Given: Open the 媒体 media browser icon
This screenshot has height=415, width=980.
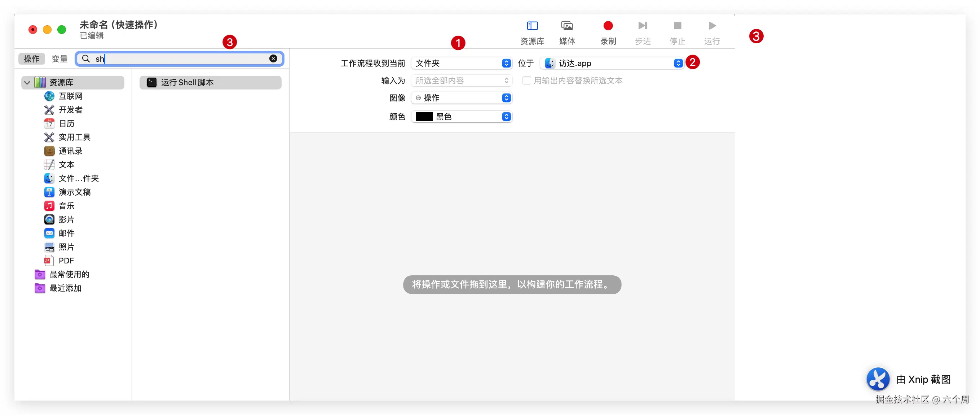Looking at the screenshot, I should [567, 26].
